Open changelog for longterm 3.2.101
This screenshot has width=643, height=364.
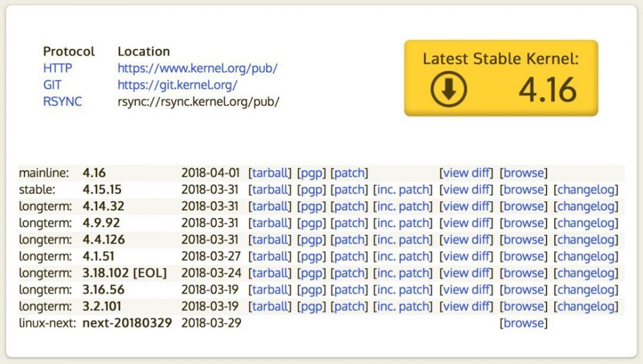click(x=586, y=306)
